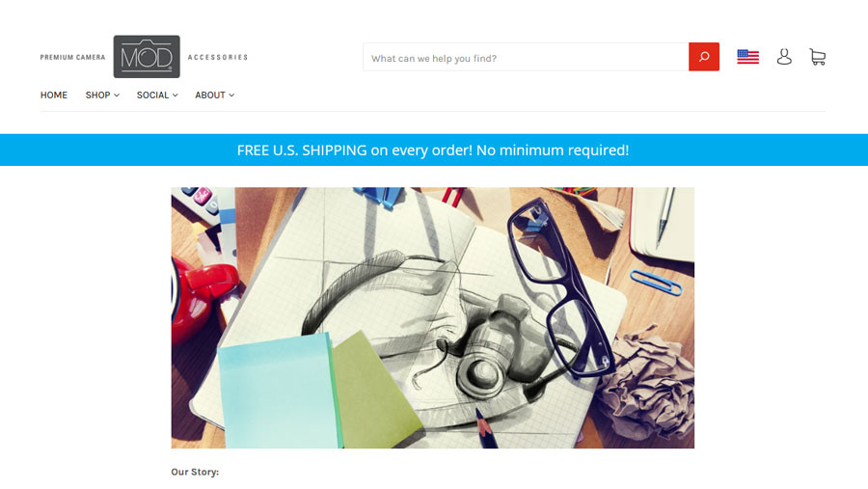This screenshot has width=868, height=489.
Task: Click the 'PREMIUM CAMERA' logo text
Action: 72,57
